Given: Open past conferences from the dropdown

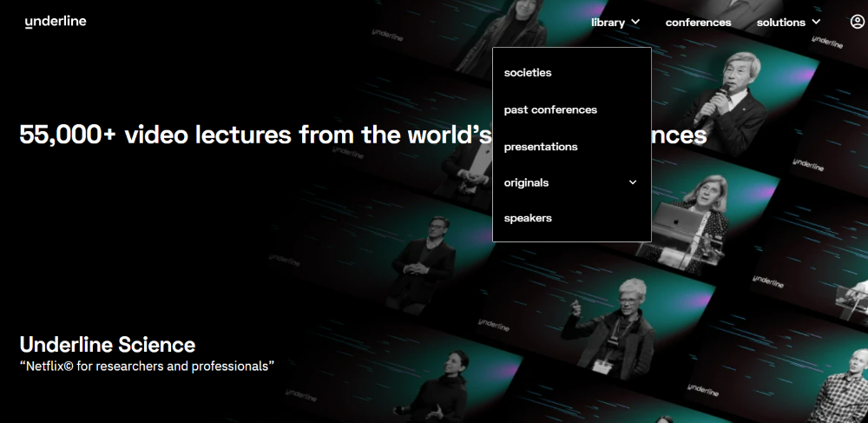Looking at the screenshot, I should [x=550, y=110].
